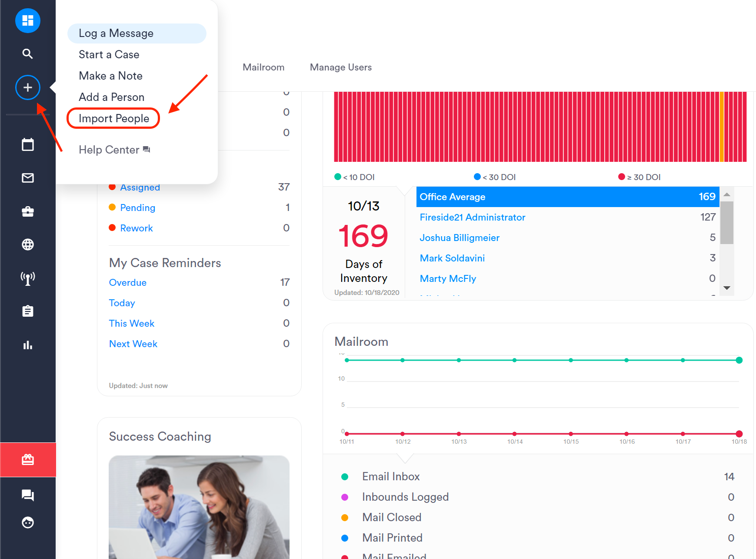The height and width of the screenshot is (559, 756).
Task: Toggle the < 10 DOI legend indicator
Action: coord(337,177)
